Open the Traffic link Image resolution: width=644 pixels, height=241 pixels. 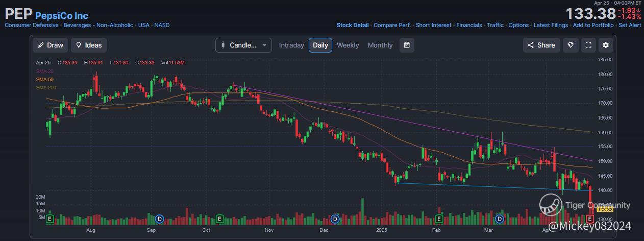[495, 25]
